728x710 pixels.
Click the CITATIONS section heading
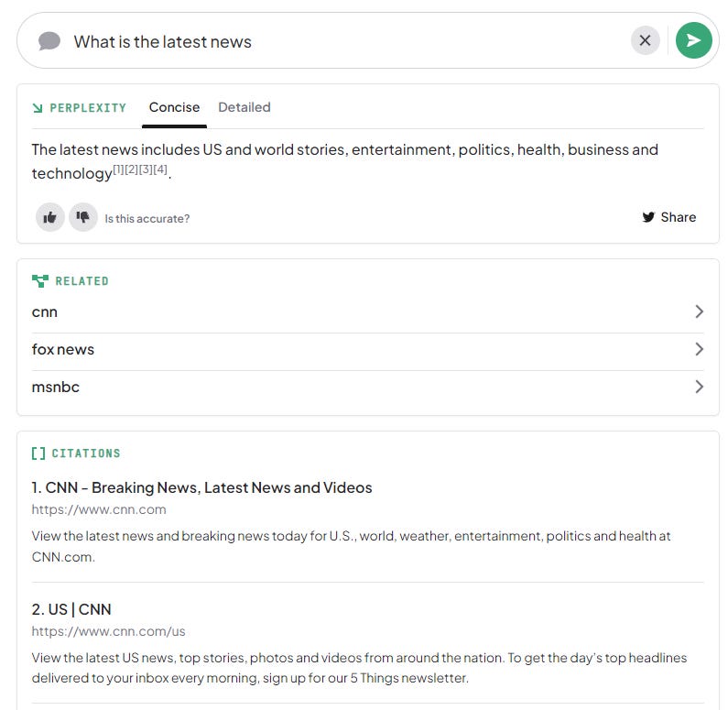click(86, 453)
